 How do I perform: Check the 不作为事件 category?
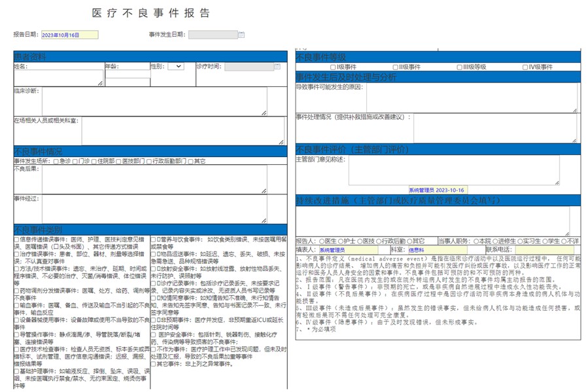click(x=153, y=349)
